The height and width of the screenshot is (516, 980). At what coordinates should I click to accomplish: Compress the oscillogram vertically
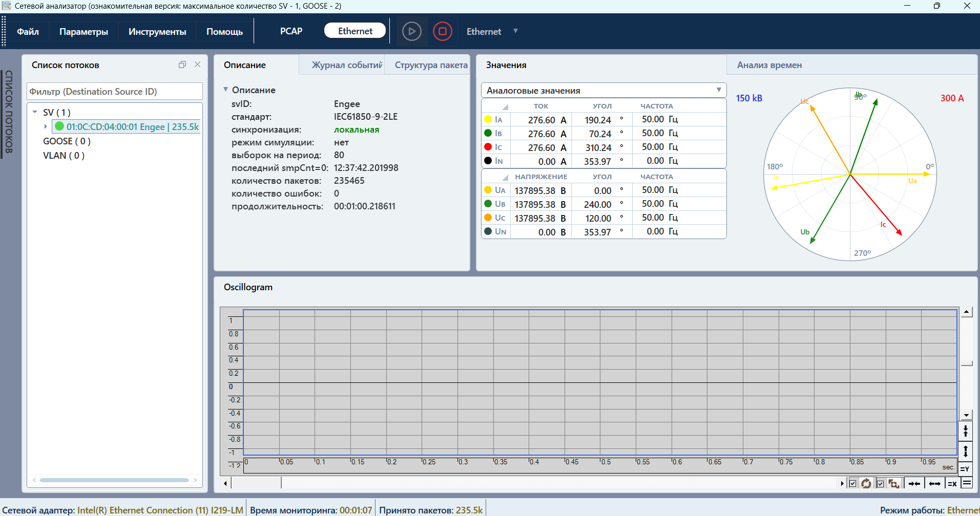coord(965,431)
